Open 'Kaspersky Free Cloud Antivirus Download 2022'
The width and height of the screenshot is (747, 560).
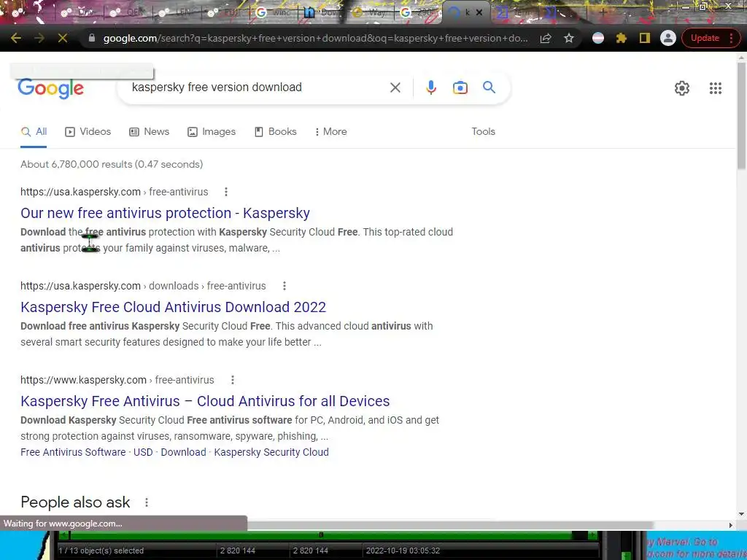coord(173,307)
